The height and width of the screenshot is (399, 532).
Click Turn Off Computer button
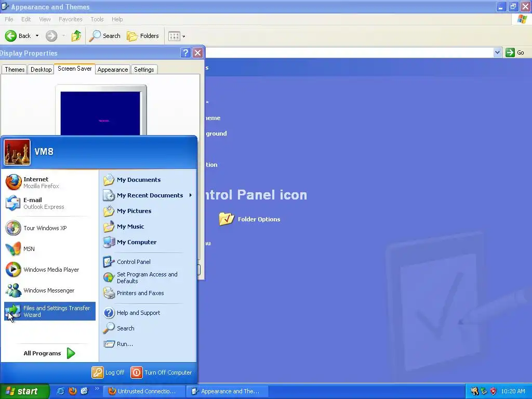(162, 373)
